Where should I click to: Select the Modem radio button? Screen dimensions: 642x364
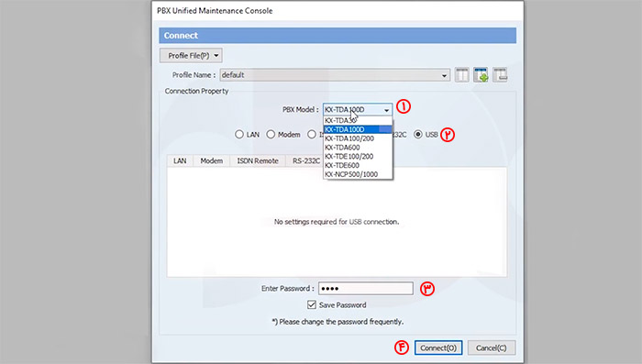pos(271,134)
